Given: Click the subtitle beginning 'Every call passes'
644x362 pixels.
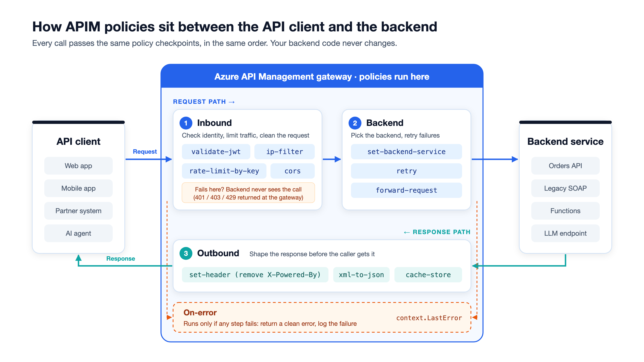Looking at the screenshot, I should 215,43.
